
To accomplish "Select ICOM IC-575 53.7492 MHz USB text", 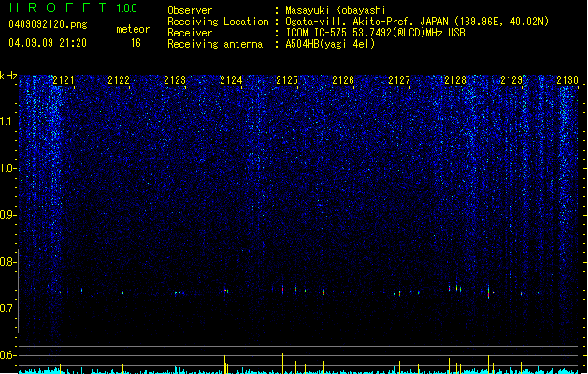I will [375, 33].
